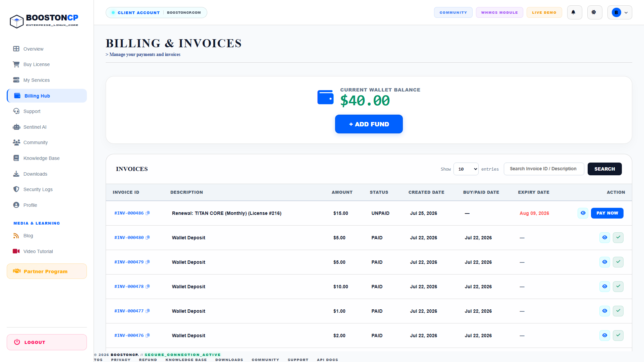The width and height of the screenshot is (644, 362).
Task: View invoice #INV-000480 with eye icon
Action: (604, 238)
